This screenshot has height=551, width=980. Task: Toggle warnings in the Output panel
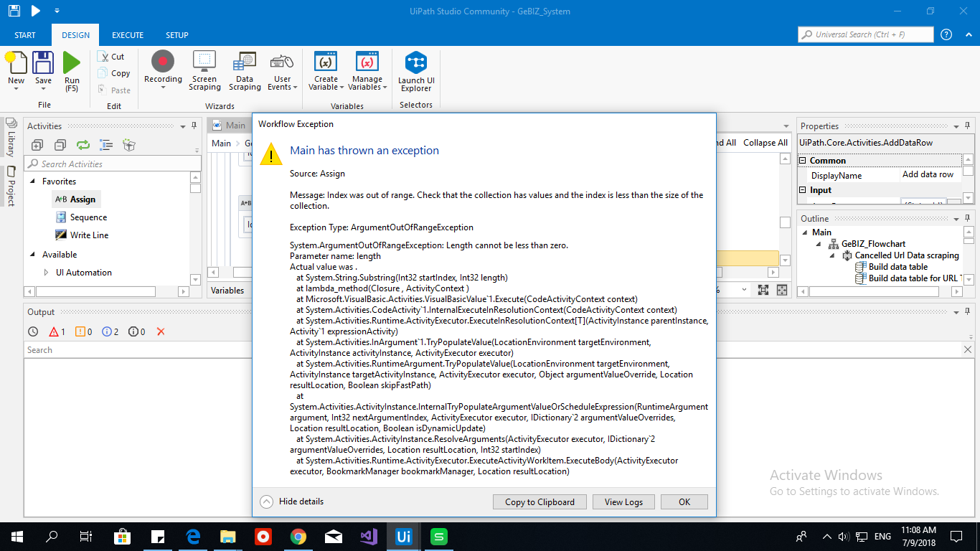coord(79,331)
